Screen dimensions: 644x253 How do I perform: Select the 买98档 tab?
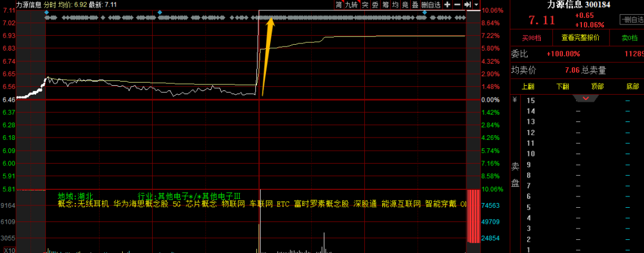tap(531, 38)
